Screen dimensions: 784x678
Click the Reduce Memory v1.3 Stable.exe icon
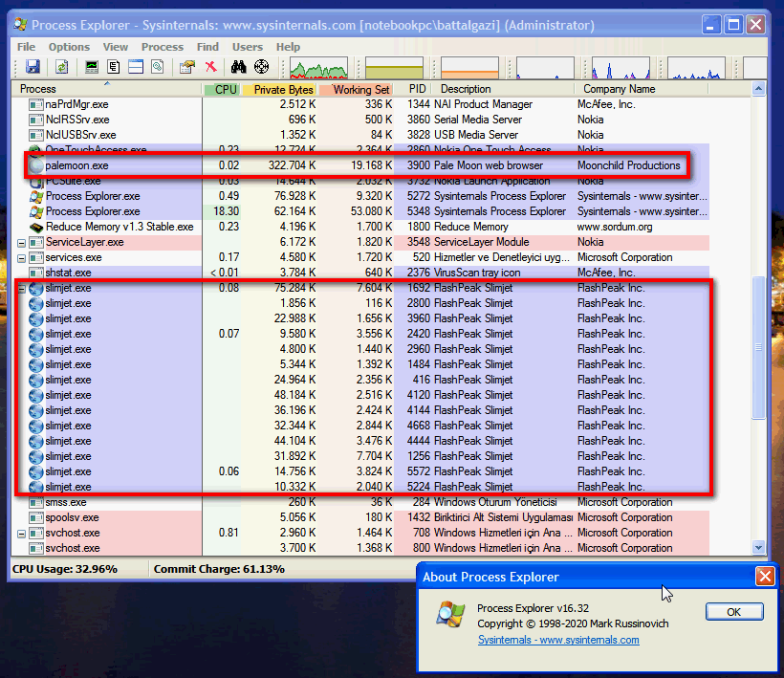coord(36,227)
